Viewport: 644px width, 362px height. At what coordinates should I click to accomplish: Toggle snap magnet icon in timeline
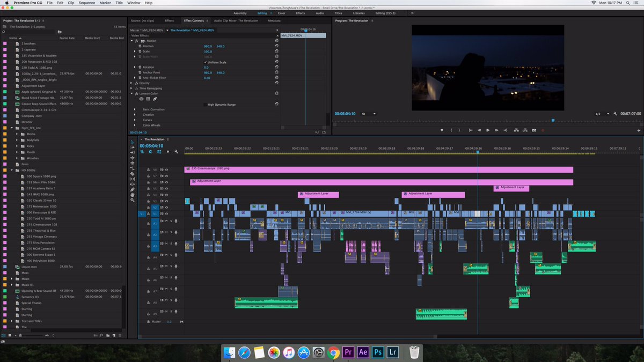[151, 152]
